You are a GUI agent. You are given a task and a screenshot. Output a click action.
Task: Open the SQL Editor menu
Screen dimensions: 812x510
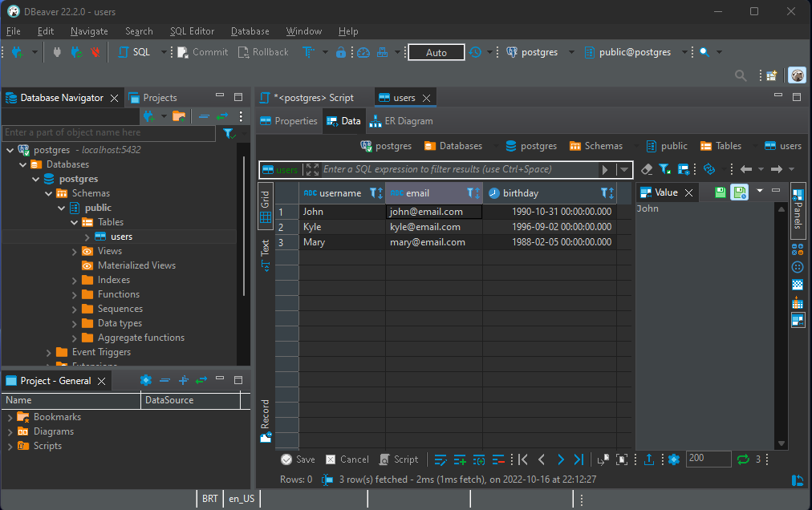click(192, 31)
